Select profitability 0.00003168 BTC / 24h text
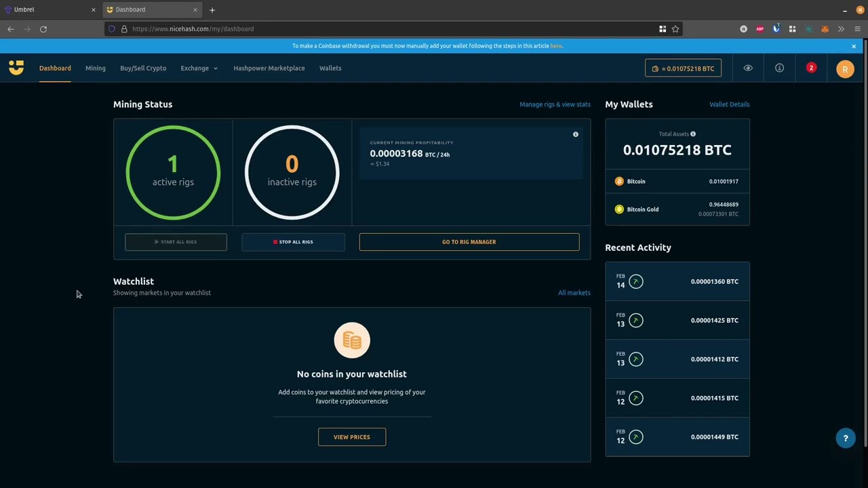The height and width of the screenshot is (488, 868). pos(410,154)
